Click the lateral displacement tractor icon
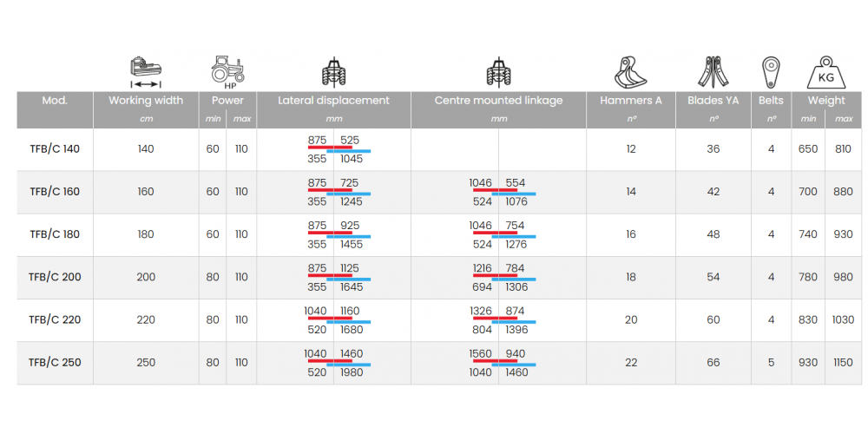This screenshot has height=434, width=868. click(333, 72)
